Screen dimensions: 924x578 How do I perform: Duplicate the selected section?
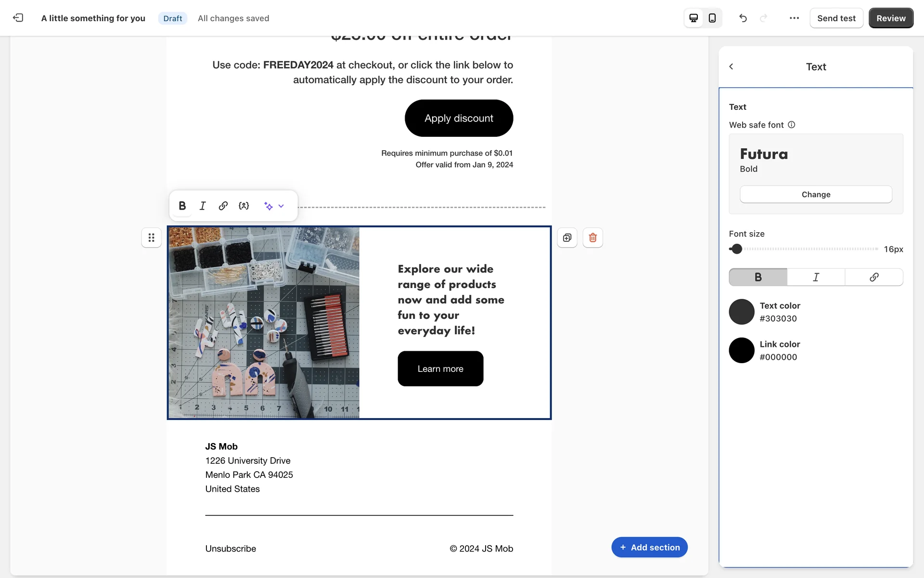(567, 237)
